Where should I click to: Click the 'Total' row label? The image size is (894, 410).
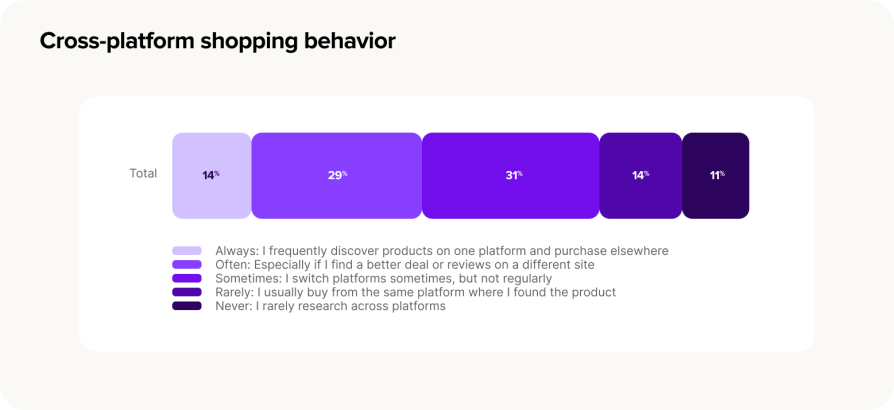coord(143,173)
